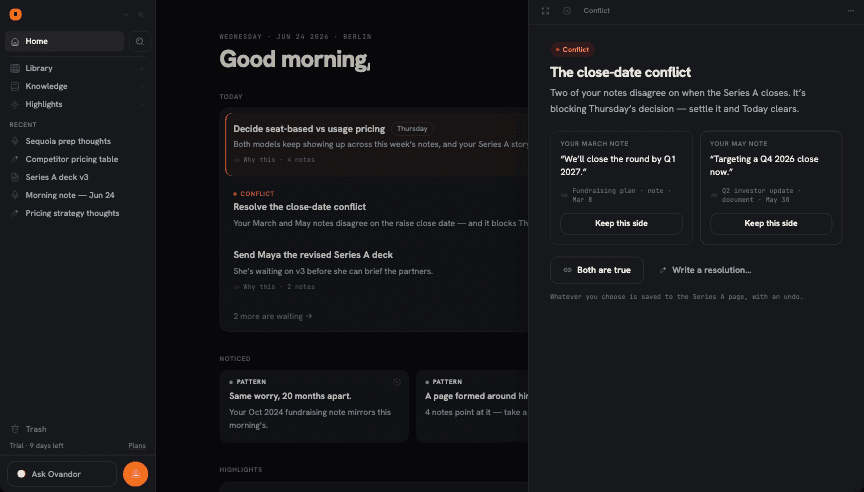Click microphone icon beside Sequoia prep thoughts
The height and width of the screenshot is (492, 864).
(x=15, y=141)
